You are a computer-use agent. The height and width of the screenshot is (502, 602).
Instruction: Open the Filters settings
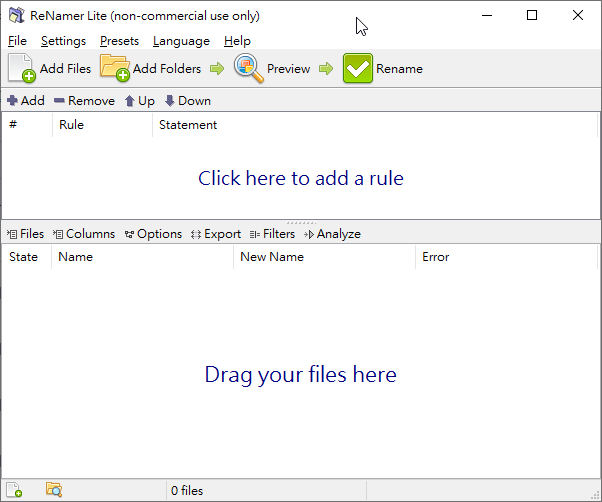coord(272,234)
